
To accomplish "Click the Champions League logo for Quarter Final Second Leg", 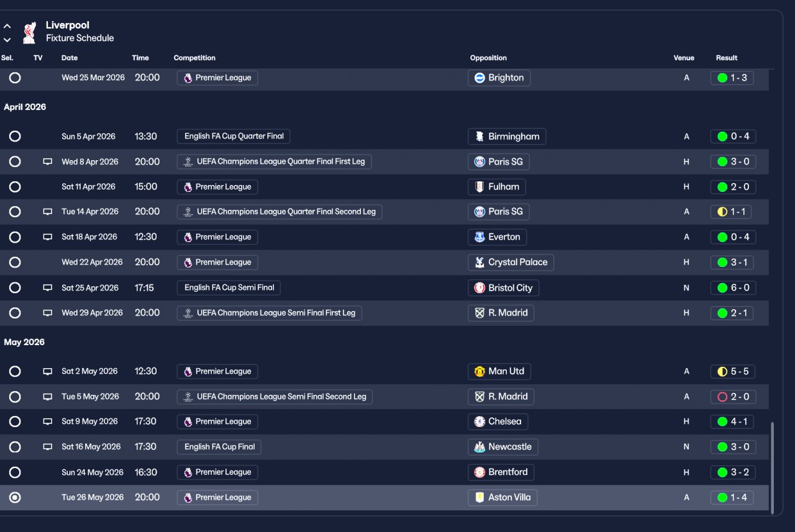I will 188,212.
